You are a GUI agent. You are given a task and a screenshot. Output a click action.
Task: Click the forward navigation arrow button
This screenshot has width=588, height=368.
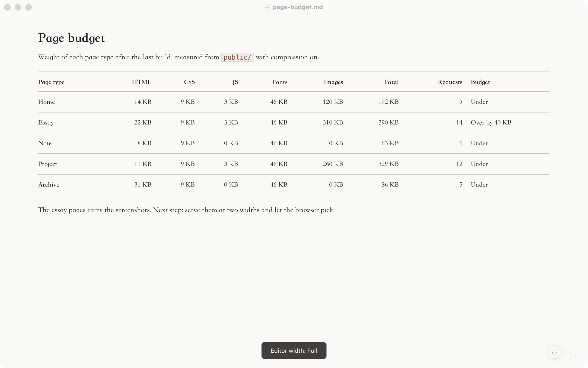tap(571, 352)
